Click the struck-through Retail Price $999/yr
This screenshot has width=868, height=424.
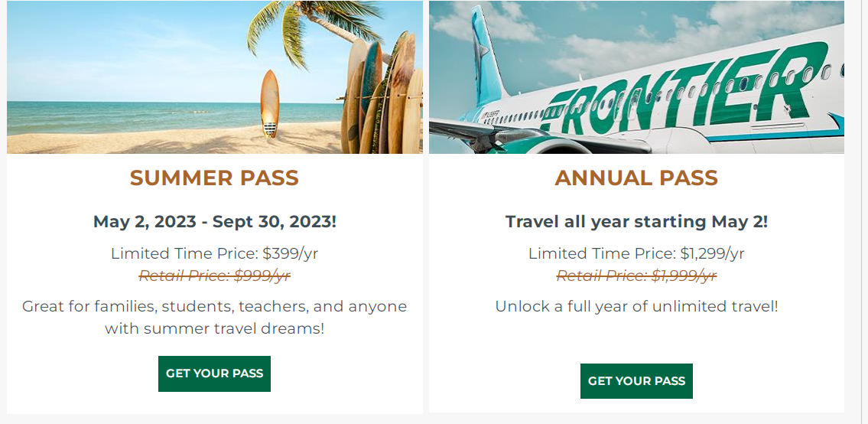pos(215,276)
